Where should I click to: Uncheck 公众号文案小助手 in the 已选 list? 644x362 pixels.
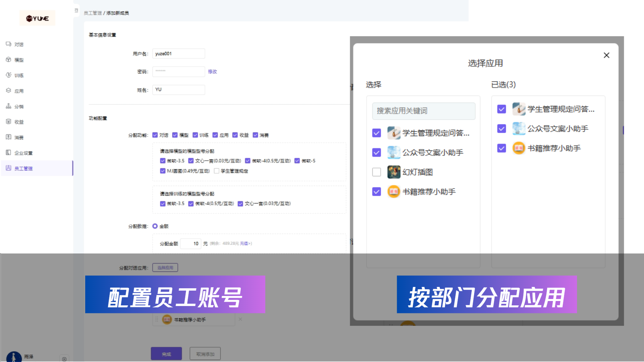click(501, 129)
